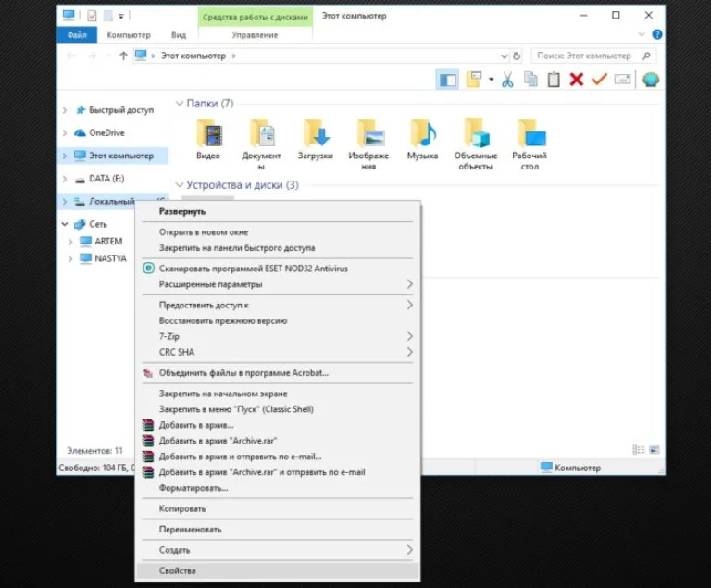The height and width of the screenshot is (588, 711).
Task: Expand the ribbon with chevron arrow
Action: [642, 34]
